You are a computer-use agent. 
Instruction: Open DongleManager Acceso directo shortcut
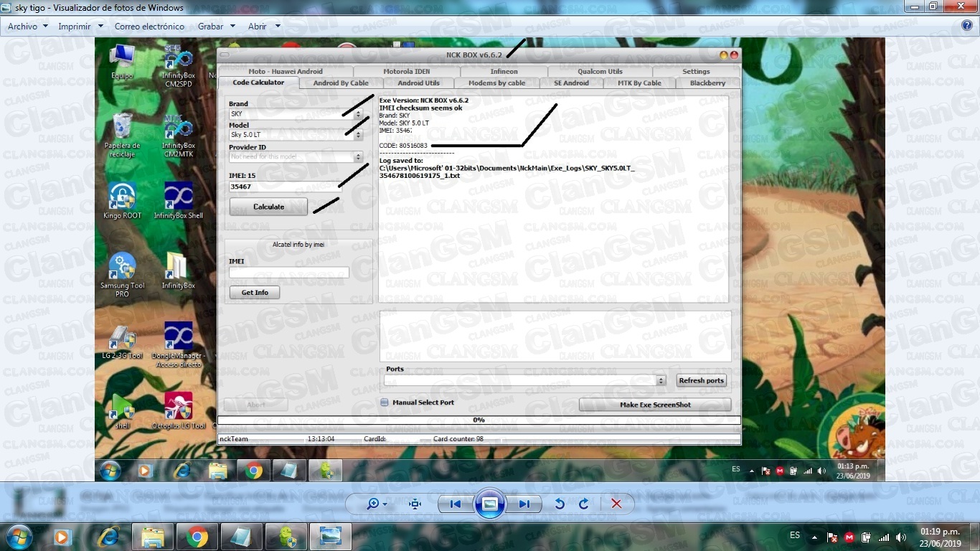pyautogui.click(x=179, y=345)
